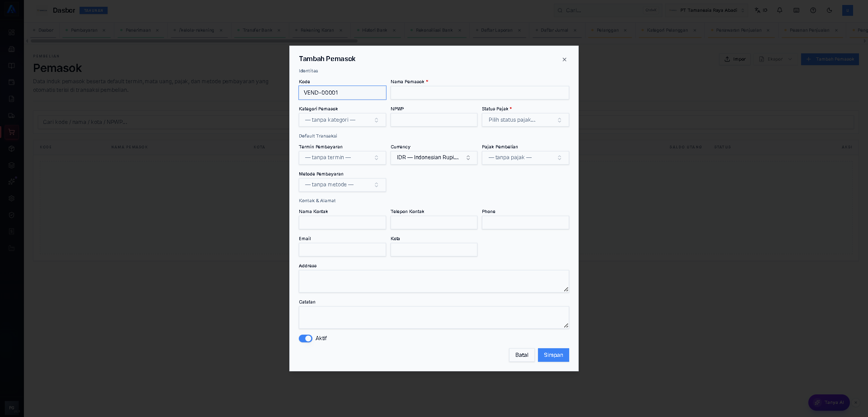Click the Batal button

pyautogui.click(x=522, y=355)
